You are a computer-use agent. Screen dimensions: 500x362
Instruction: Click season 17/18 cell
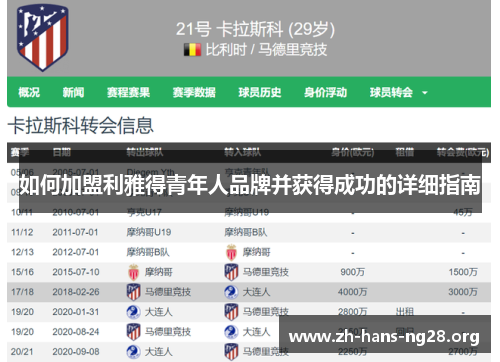coord(22,292)
